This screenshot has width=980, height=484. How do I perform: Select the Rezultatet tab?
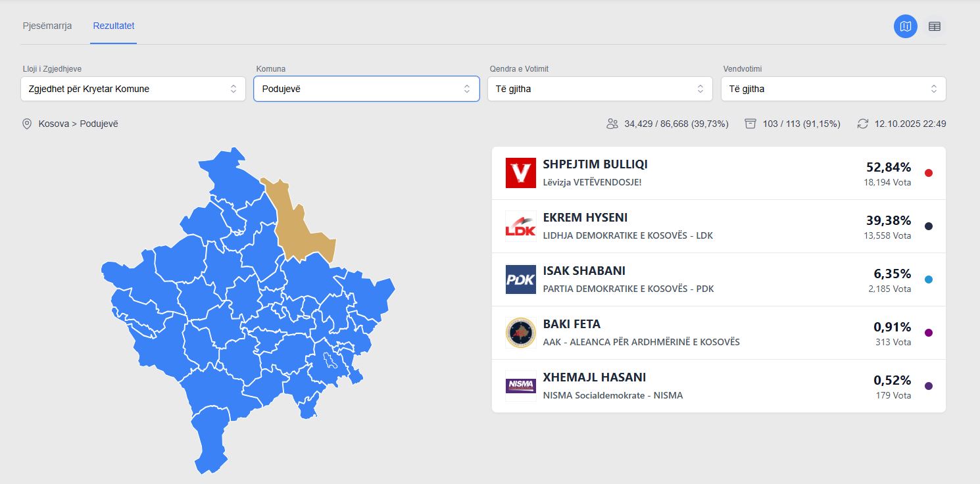tap(114, 26)
